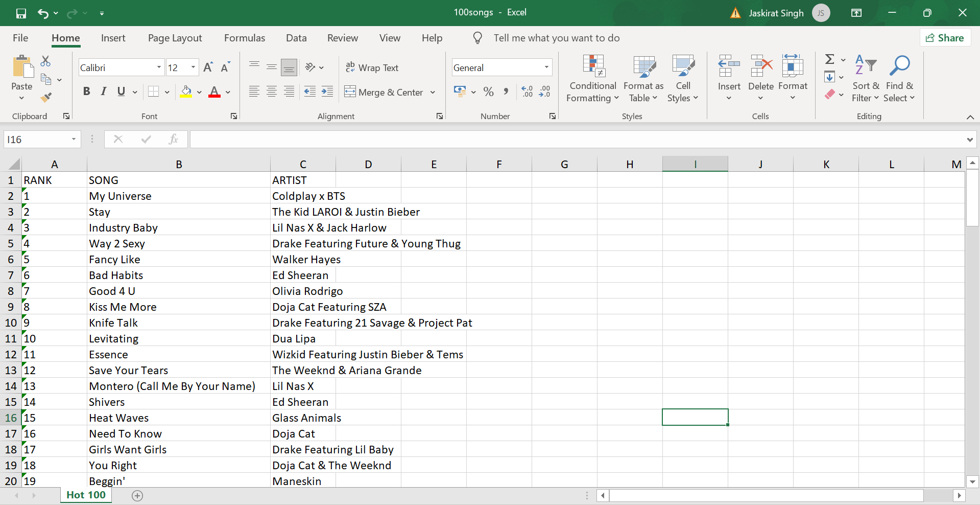Toggle Bottom Align for cells

289,67
